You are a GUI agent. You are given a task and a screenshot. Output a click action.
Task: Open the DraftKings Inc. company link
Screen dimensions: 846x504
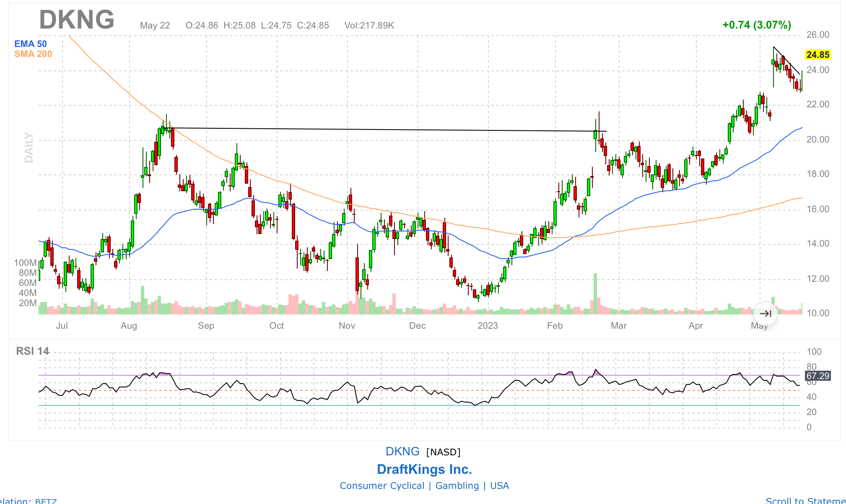[425, 469]
